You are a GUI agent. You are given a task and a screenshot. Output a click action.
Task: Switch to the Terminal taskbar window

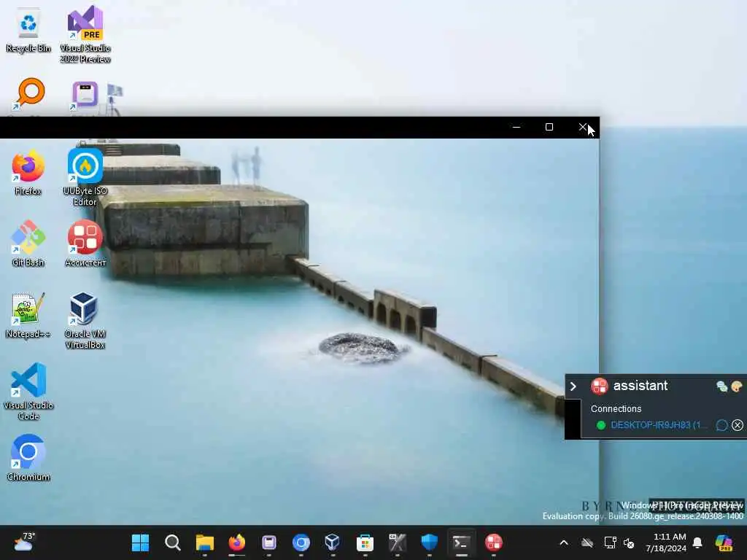pos(461,542)
